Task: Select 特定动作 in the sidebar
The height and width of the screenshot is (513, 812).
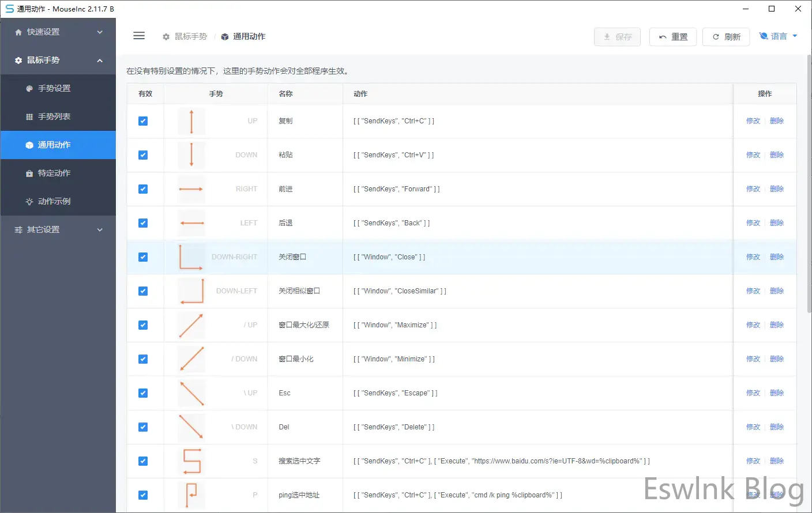Action: 54,173
